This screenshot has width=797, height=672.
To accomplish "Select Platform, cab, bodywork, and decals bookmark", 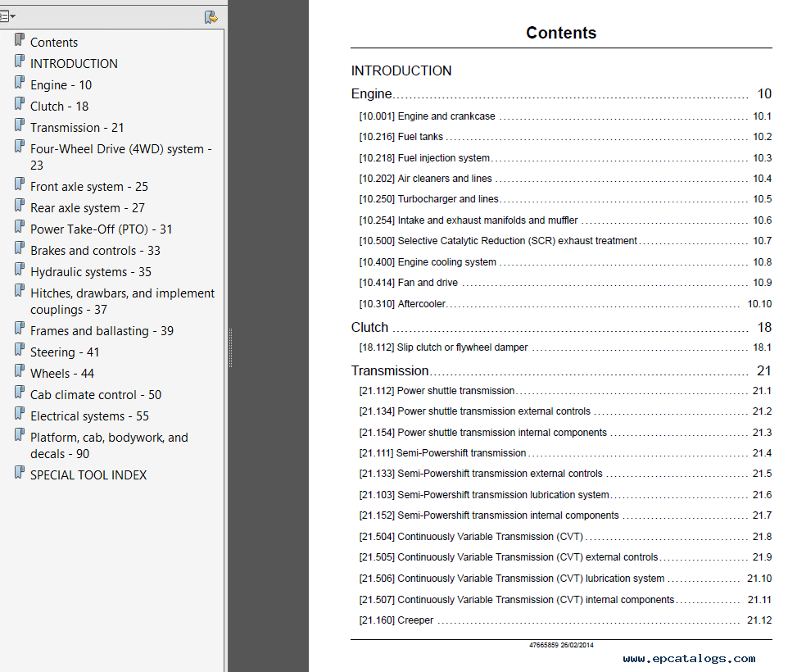I will tap(109, 446).
